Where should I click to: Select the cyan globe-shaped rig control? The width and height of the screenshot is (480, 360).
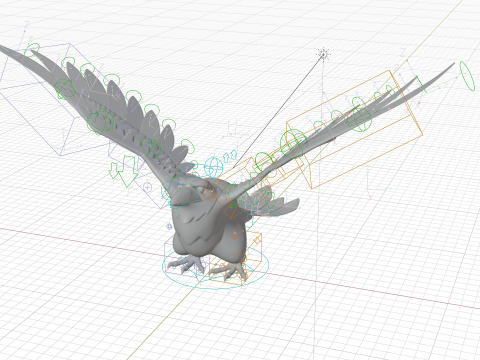[213, 167]
